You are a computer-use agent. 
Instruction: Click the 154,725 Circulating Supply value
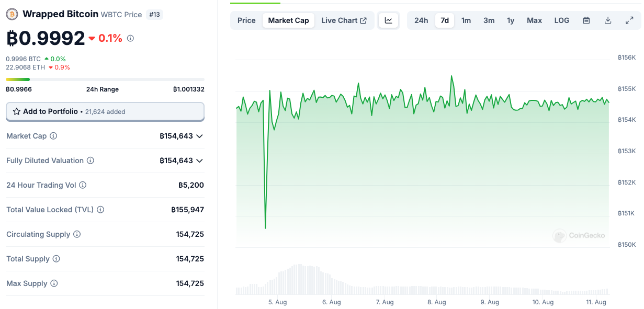click(190, 234)
